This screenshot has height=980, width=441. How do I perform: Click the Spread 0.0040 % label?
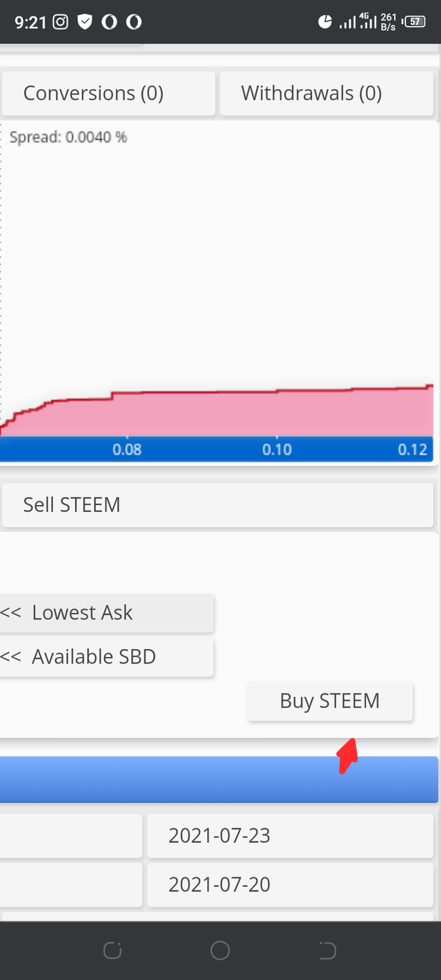(68, 137)
